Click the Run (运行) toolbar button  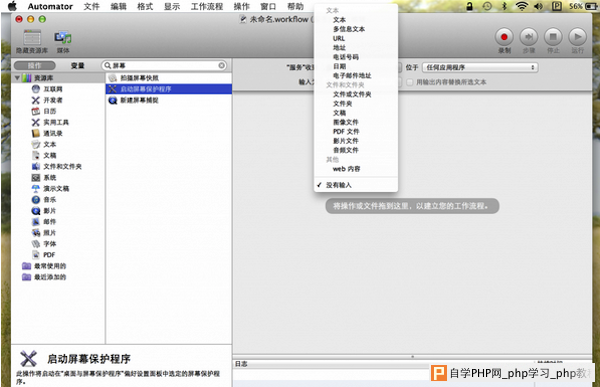577,37
